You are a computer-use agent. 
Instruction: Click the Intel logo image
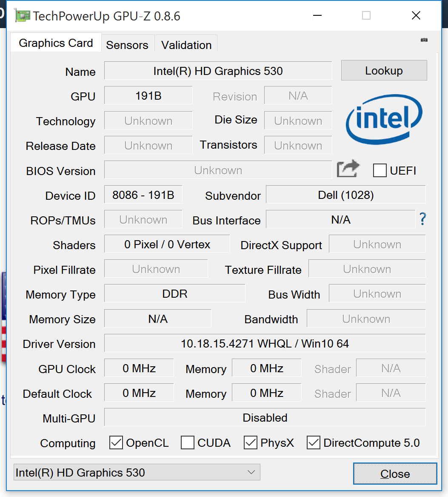pyautogui.click(x=384, y=120)
